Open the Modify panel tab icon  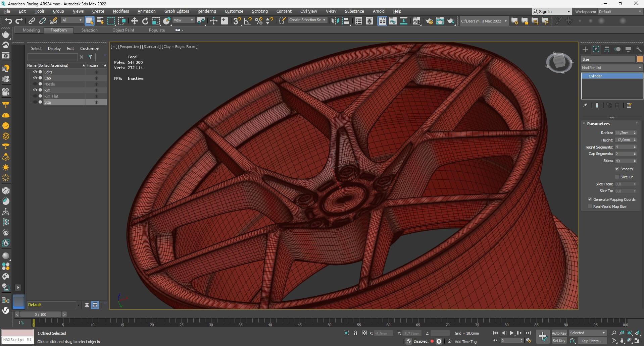click(x=596, y=49)
